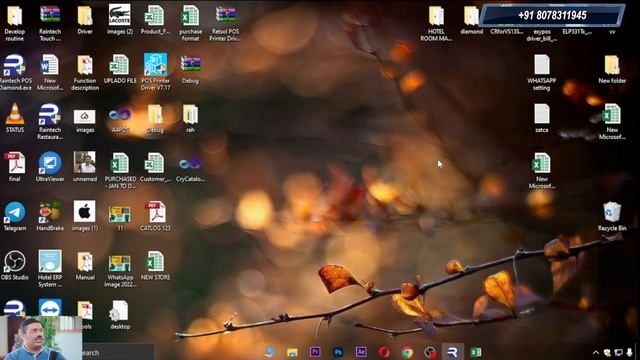Image resolution: width=640 pixels, height=360 pixels.
Task: Open File Explorer from the taskbar
Action: coord(292,352)
